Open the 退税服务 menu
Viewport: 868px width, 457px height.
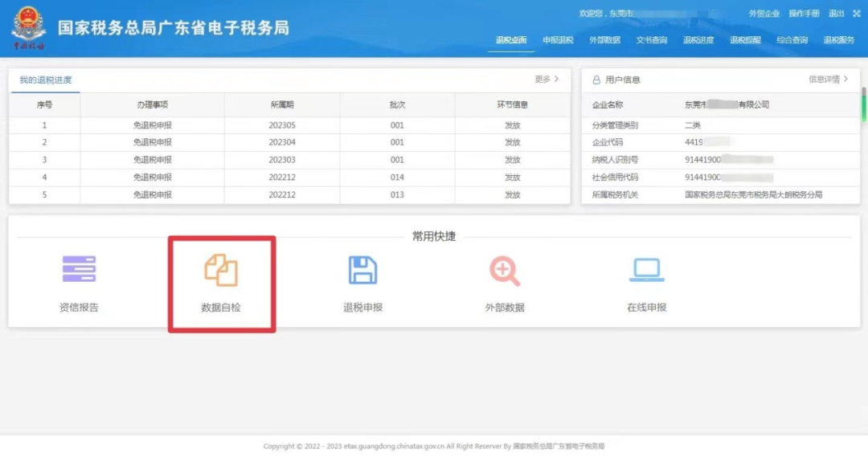[x=838, y=40]
